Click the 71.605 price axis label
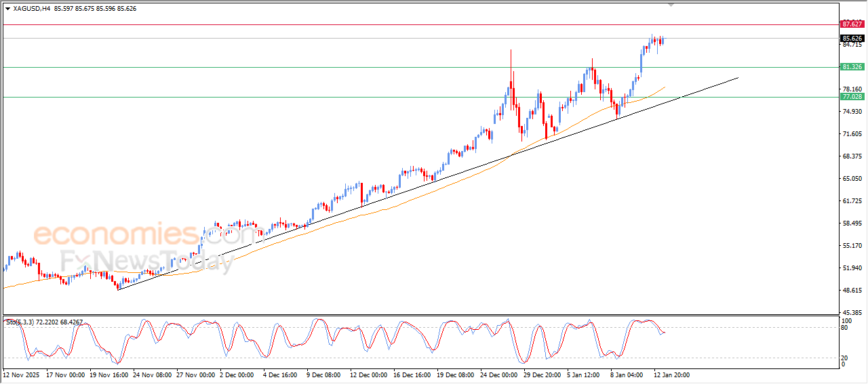 (x=852, y=134)
